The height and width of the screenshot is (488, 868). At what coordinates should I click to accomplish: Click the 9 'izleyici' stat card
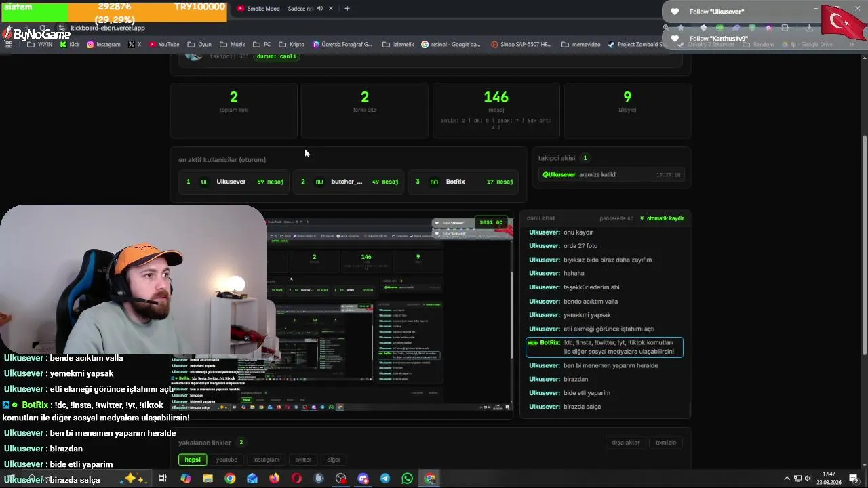tap(627, 110)
